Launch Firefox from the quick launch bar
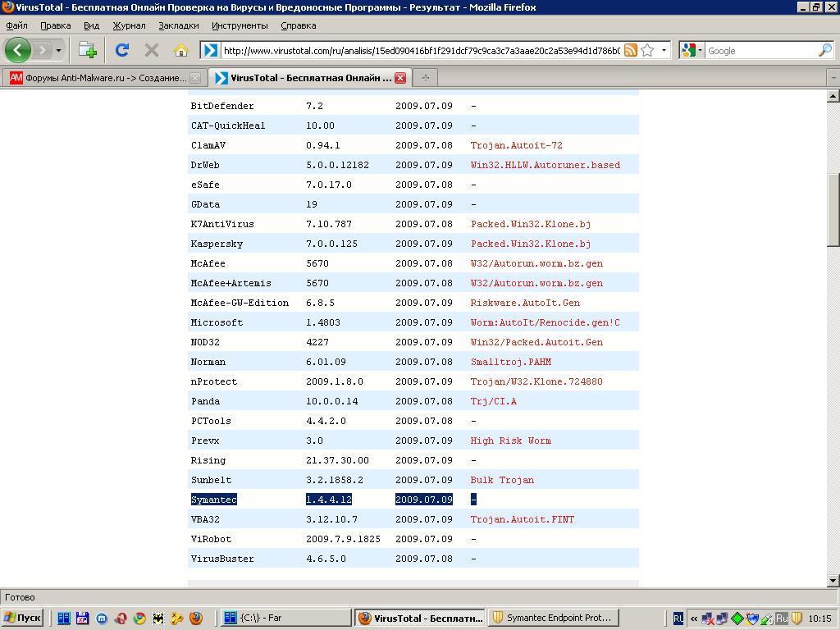 click(196, 619)
